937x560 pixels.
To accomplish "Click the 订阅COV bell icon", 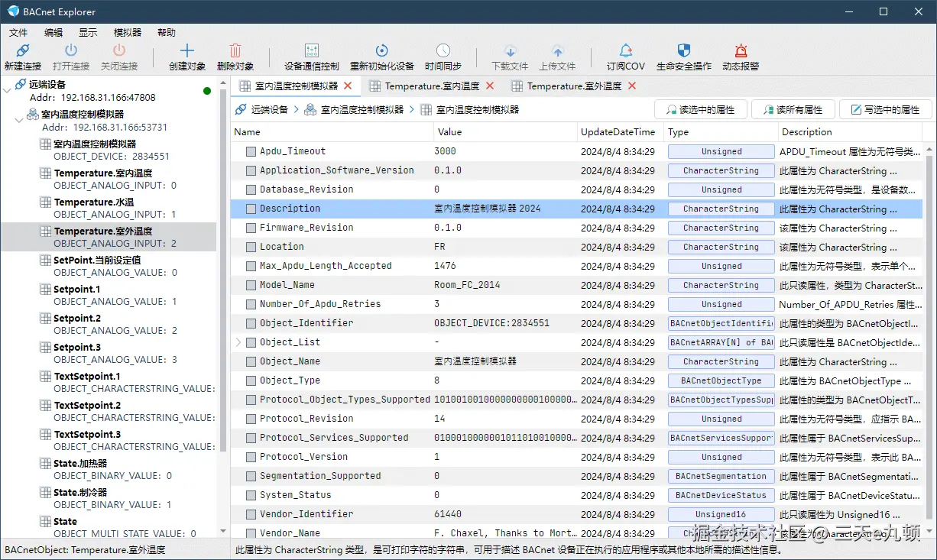I will coord(626,50).
